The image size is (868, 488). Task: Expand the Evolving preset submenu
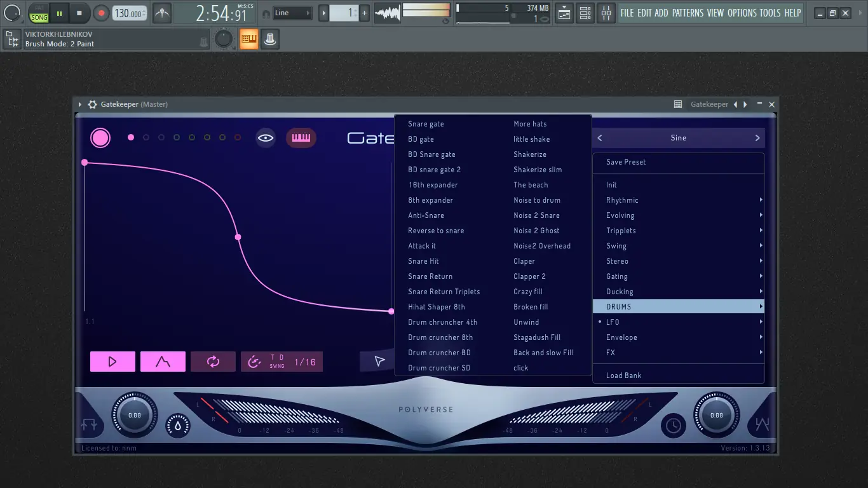tap(679, 215)
